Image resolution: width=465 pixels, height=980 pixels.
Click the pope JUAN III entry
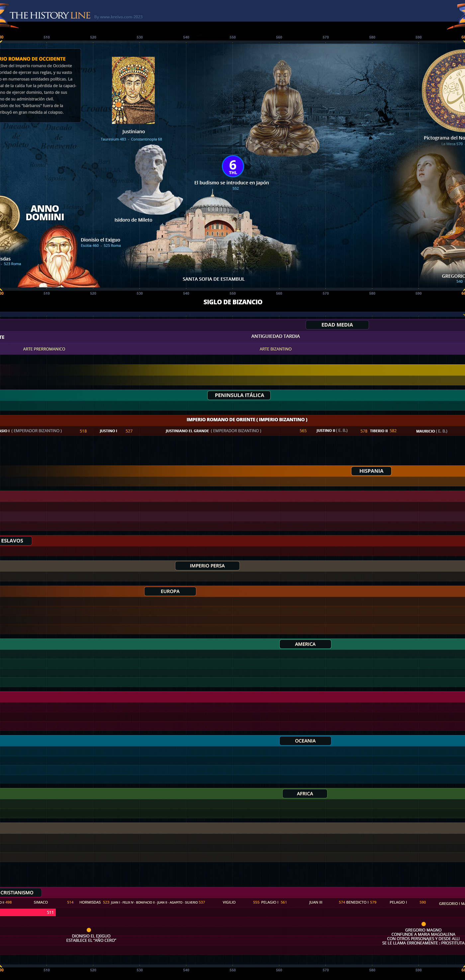pos(316,902)
